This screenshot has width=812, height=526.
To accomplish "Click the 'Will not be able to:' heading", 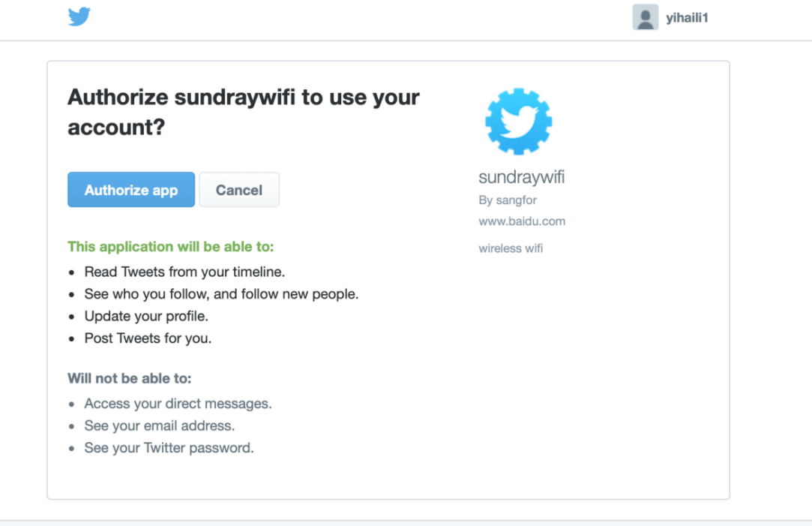I will pyautogui.click(x=130, y=378).
